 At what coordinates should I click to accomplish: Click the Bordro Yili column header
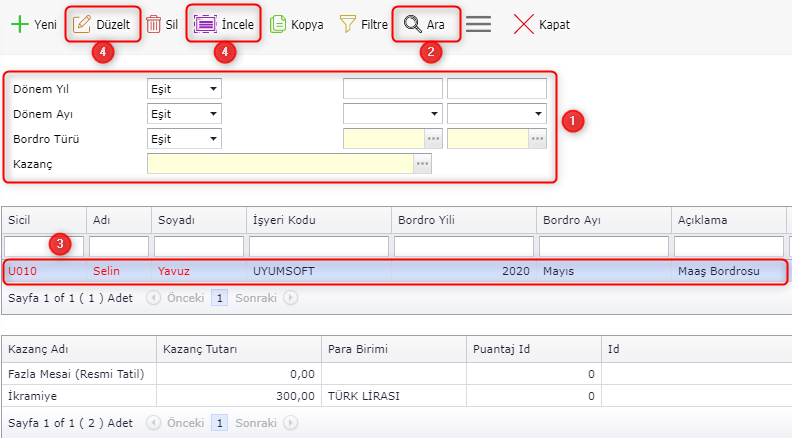point(463,219)
